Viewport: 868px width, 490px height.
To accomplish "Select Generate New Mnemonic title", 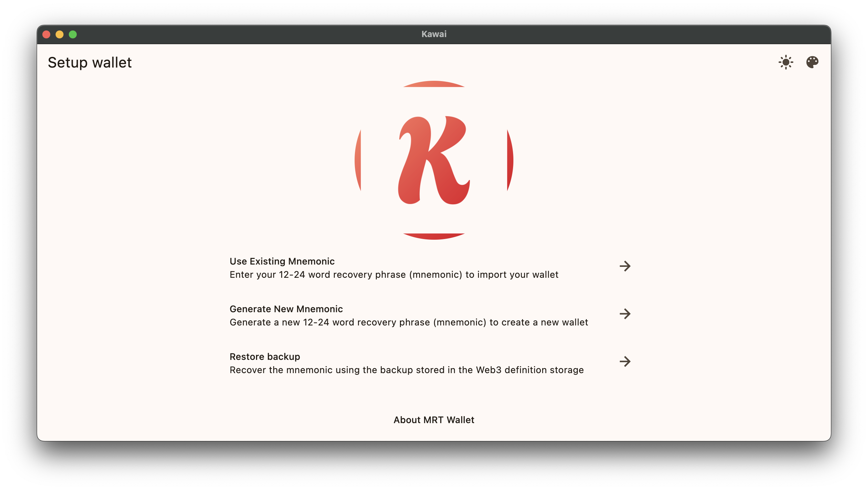I will coord(286,309).
